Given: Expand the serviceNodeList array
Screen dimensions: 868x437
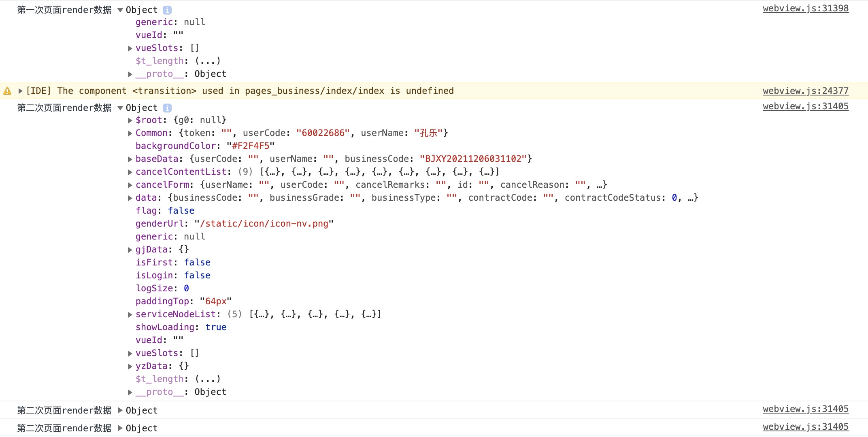Looking at the screenshot, I should click(x=130, y=315).
